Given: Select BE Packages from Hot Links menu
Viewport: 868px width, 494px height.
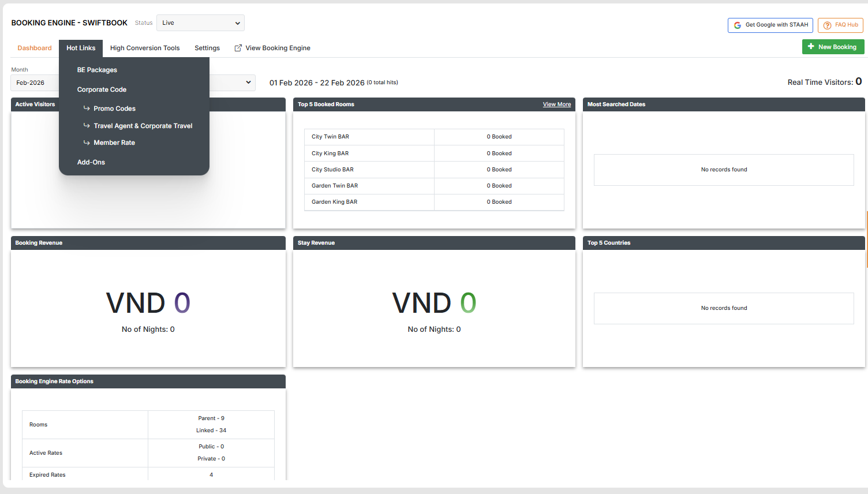Looking at the screenshot, I should [x=97, y=70].
